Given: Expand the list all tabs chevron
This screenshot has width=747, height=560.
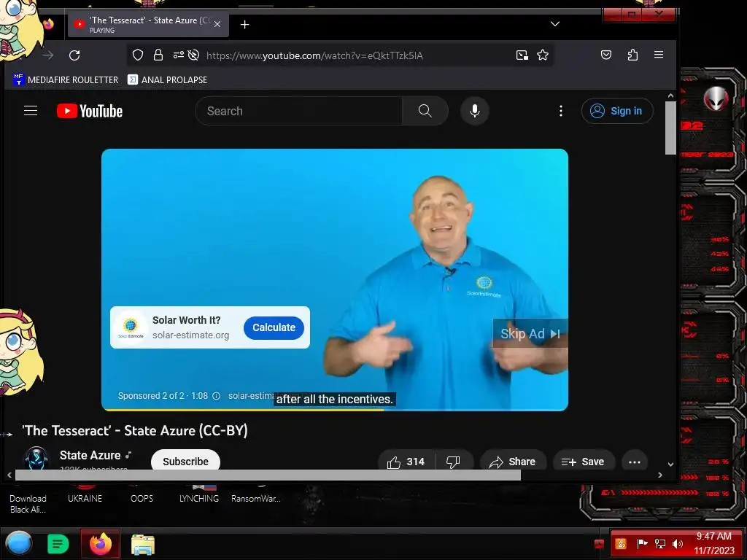Looking at the screenshot, I should coord(555,24).
